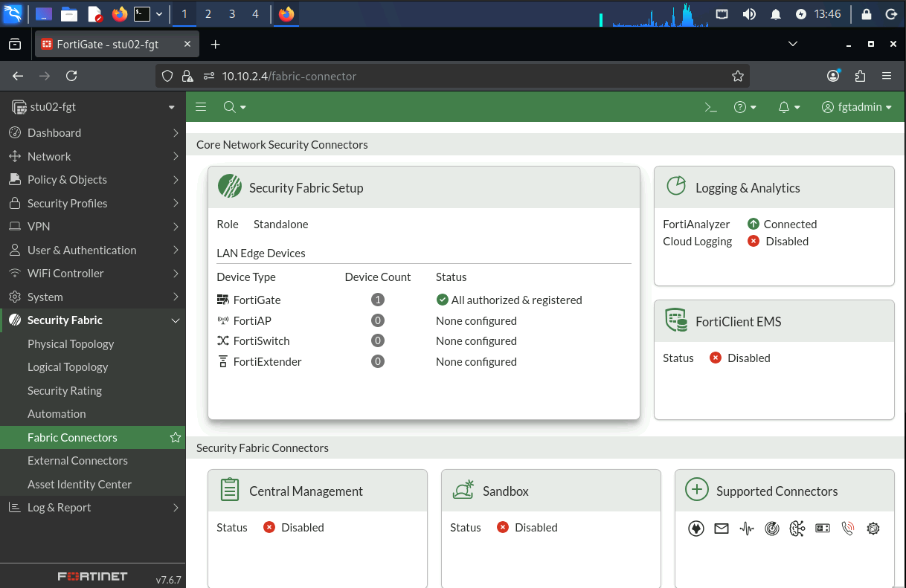Click the volume speaker tray icon
Image resolution: width=906 pixels, height=588 pixels.
pos(749,14)
